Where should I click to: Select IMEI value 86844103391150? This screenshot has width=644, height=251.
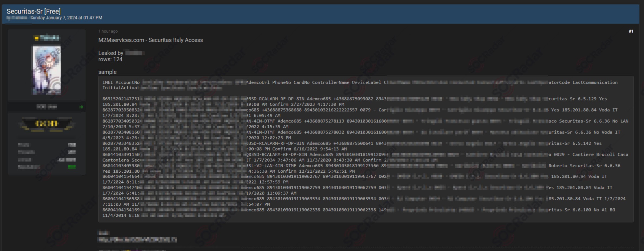(x=121, y=155)
